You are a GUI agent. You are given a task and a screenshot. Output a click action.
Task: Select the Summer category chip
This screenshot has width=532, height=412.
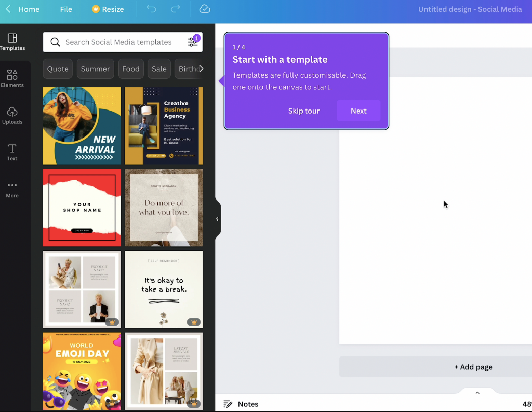[95, 68]
